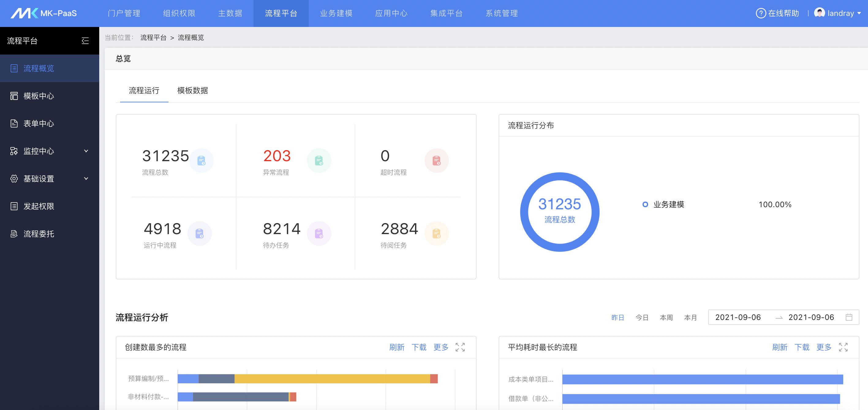This screenshot has height=410, width=868.
Task: Click the yellow segment of 预算编制 bar
Action: pos(332,379)
